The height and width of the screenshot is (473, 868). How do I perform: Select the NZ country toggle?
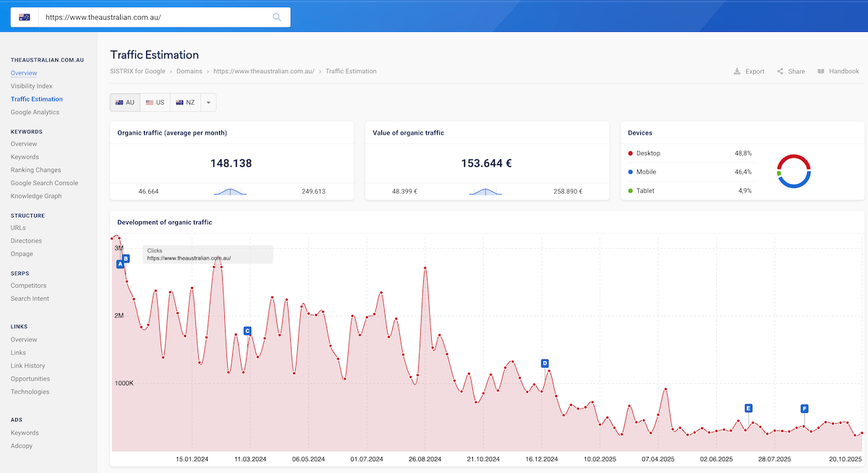185,103
